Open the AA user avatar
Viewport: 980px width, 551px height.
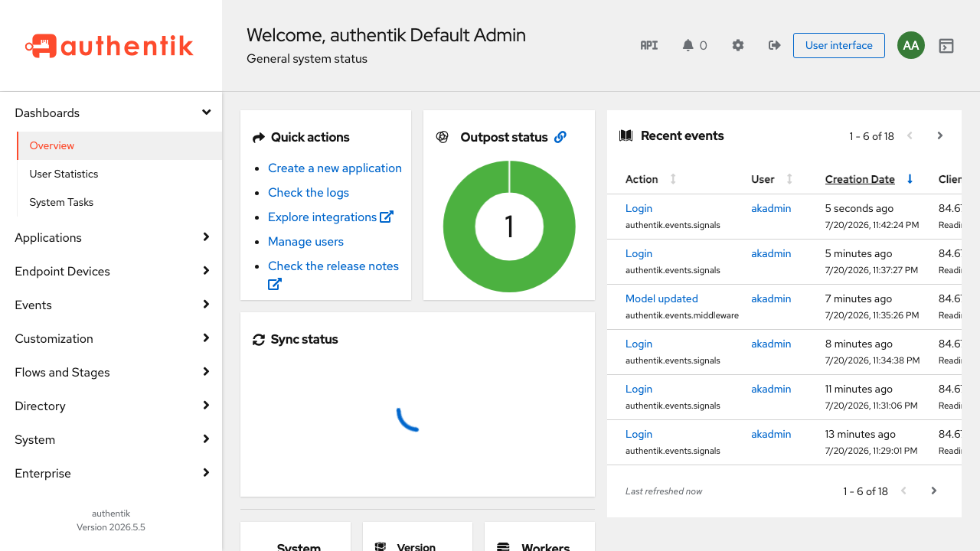pyautogui.click(x=911, y=45)
